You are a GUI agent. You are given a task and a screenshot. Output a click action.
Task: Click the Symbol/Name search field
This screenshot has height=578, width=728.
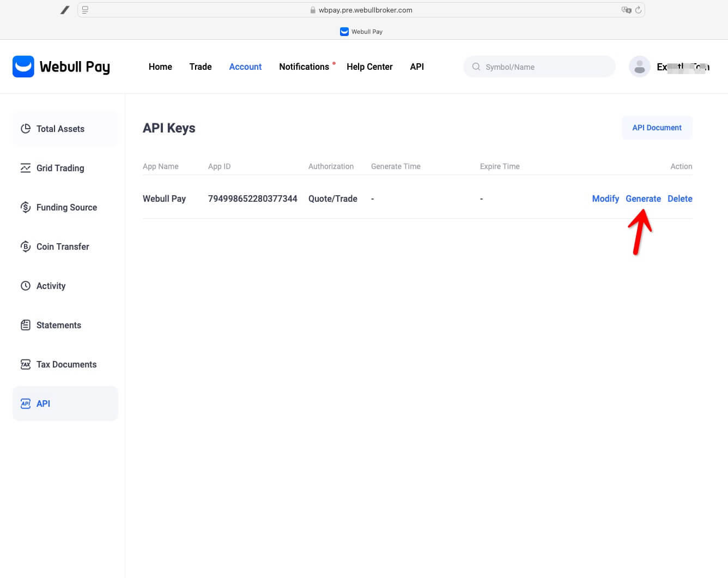click(x=539, y=67)
